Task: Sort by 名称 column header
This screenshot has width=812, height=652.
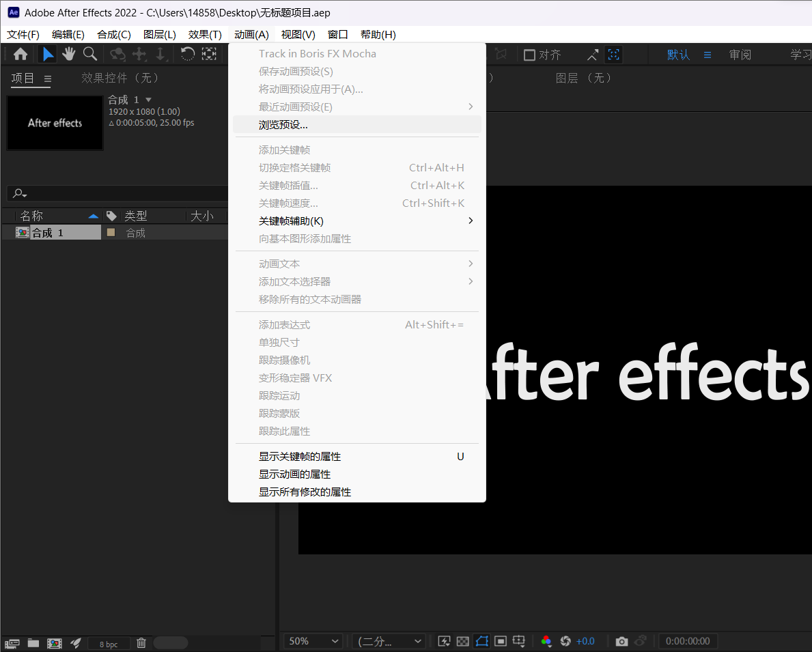Action: click(31, 216)
